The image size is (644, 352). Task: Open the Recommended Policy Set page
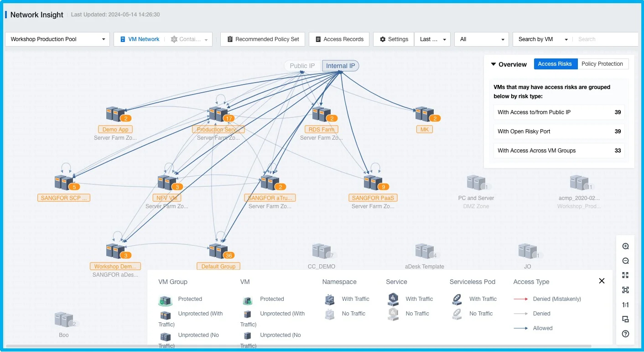262,39
